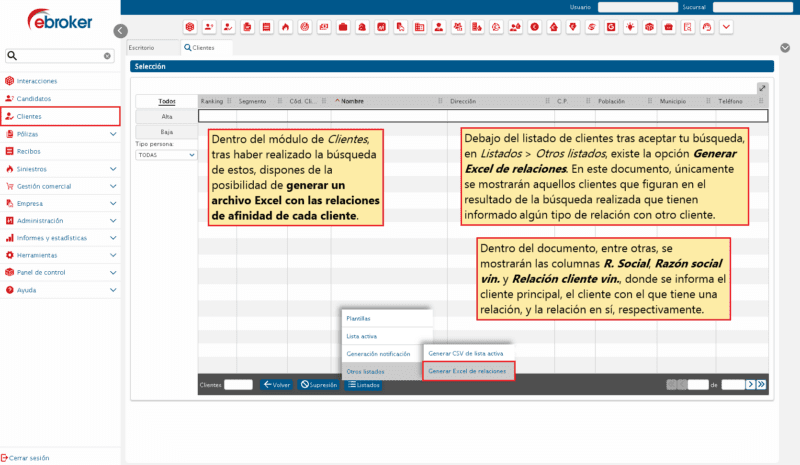This screenshot has height=465, width=800.
Task: Filter clients by Baja
Action: tap(166, 132)
